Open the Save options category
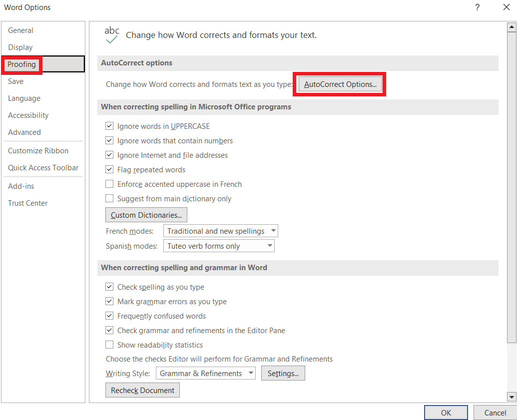 click(x=15, y=81)
